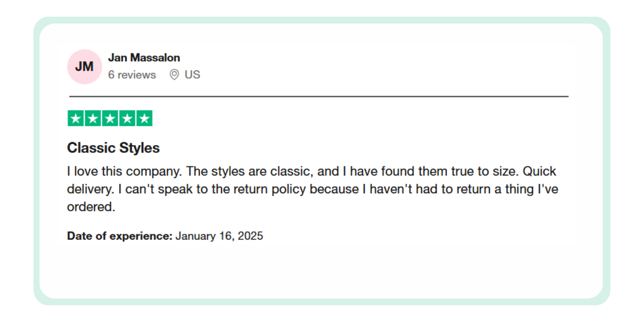
Task: Click the third green rating star
Action: pyautogui.click(x=110, y=118)
